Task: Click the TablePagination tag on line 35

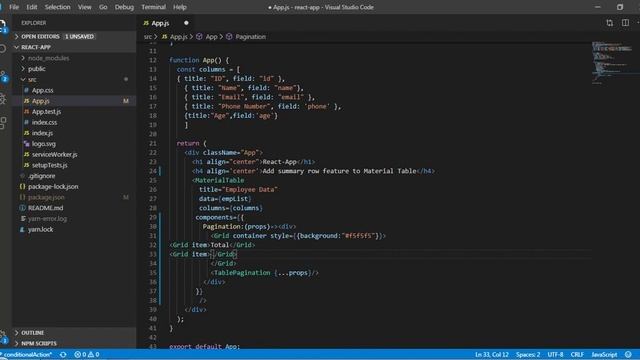Action: 242,273
